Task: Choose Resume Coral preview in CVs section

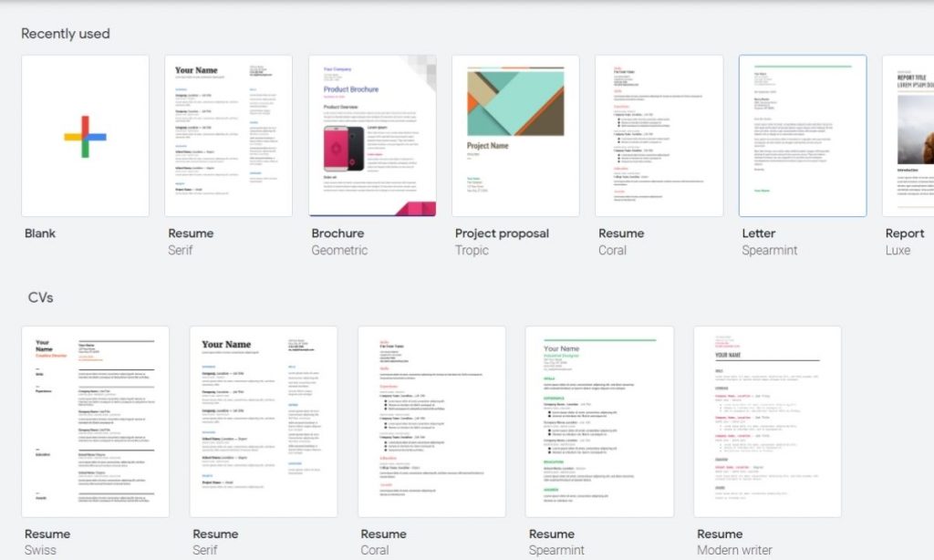Action: pos(431,421)
